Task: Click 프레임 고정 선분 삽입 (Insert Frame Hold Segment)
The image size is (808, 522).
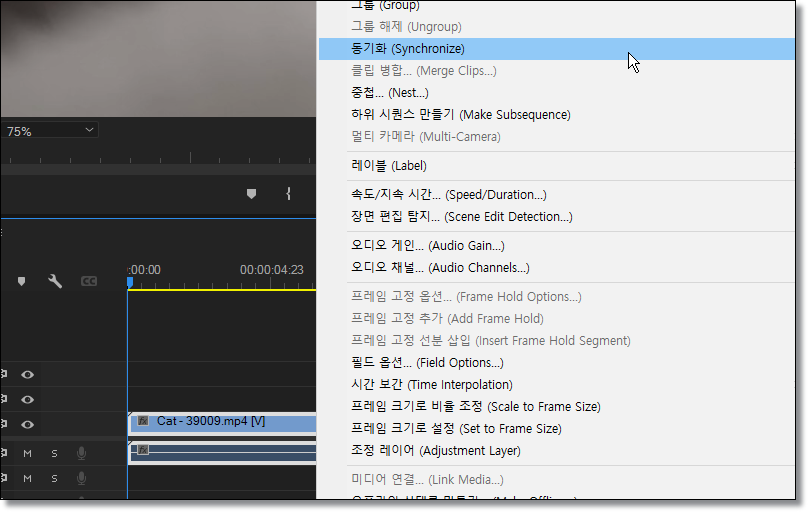Action: tap(557, 341)
